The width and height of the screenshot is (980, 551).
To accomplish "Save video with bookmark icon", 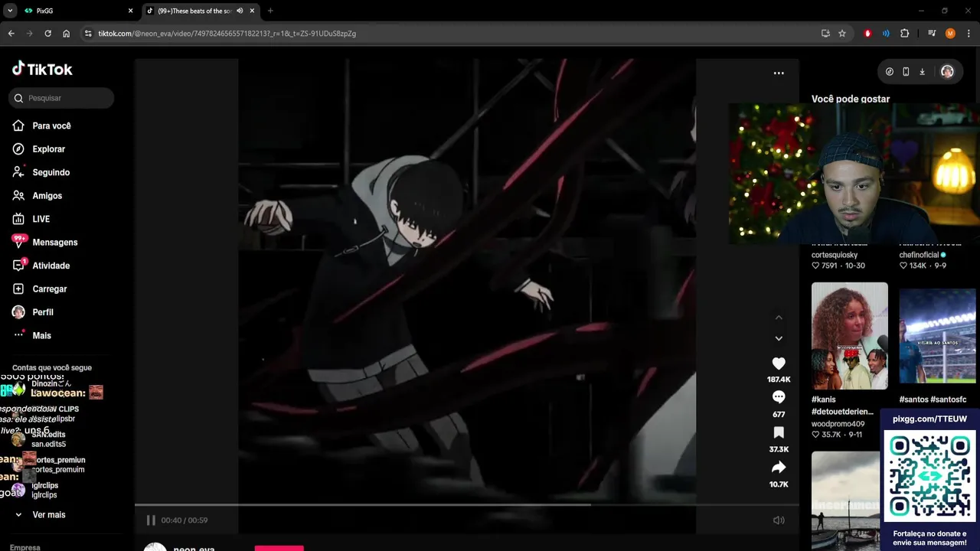I will pos(779,432).
